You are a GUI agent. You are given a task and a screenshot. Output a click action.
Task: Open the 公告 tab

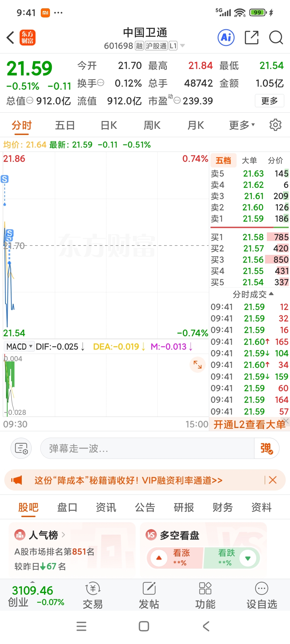point(145,507)
